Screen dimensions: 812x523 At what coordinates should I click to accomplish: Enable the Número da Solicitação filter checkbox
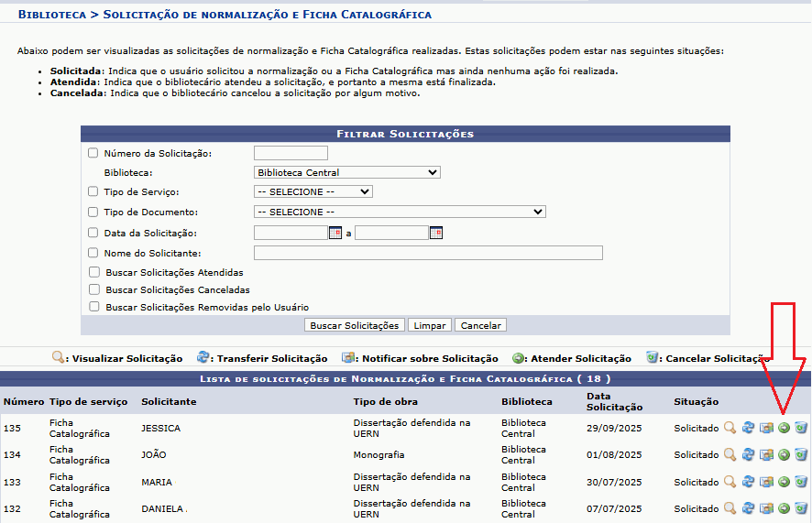(x=93, y=153)
